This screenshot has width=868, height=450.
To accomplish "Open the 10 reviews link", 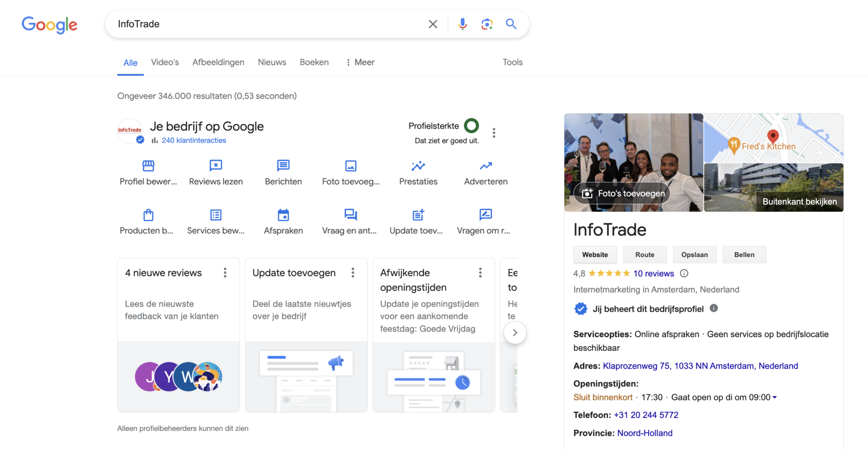I will coord(654,274).
